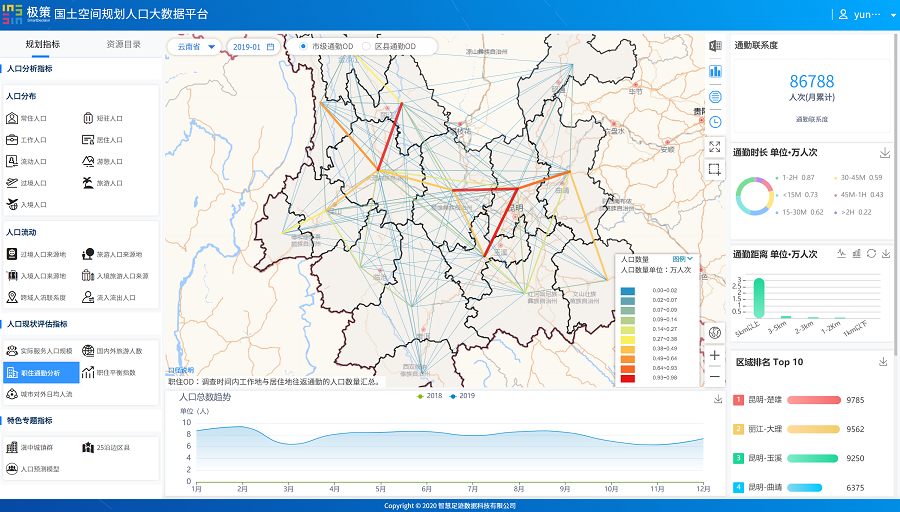Open the 常住人口 indicator
Screen dimensions: 900x512
pyautogui.click(x=27, y=118)
